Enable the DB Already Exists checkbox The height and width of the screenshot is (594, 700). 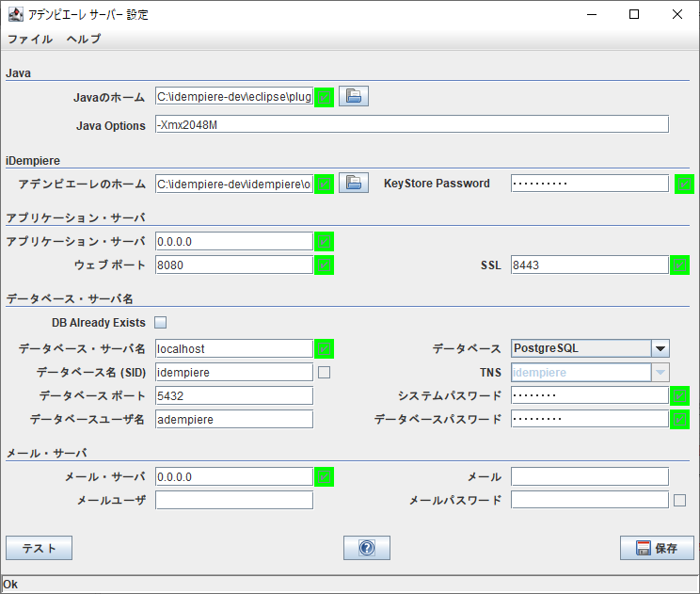tap(160, 323)
